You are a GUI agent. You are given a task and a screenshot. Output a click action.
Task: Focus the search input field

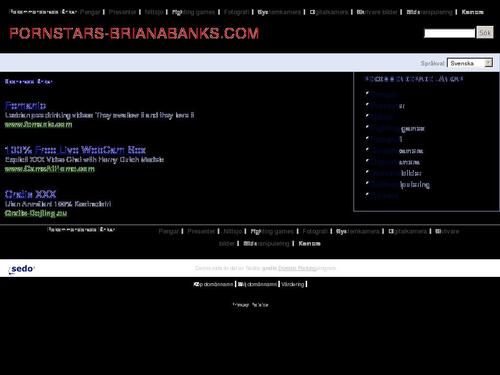click(449, 33)
